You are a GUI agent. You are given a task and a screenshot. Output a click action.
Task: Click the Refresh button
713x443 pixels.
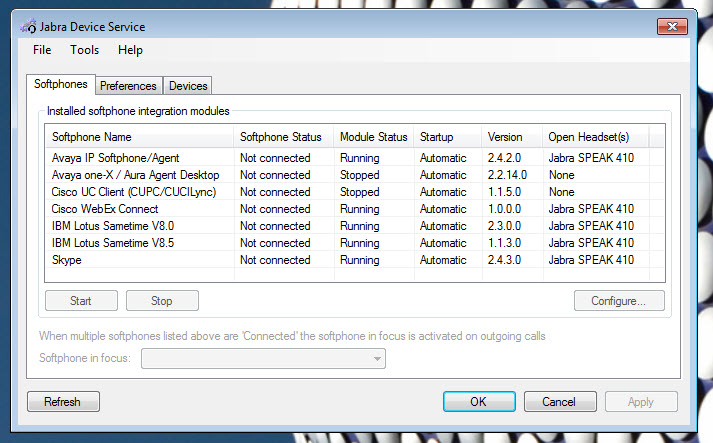[x=63, y=402]
